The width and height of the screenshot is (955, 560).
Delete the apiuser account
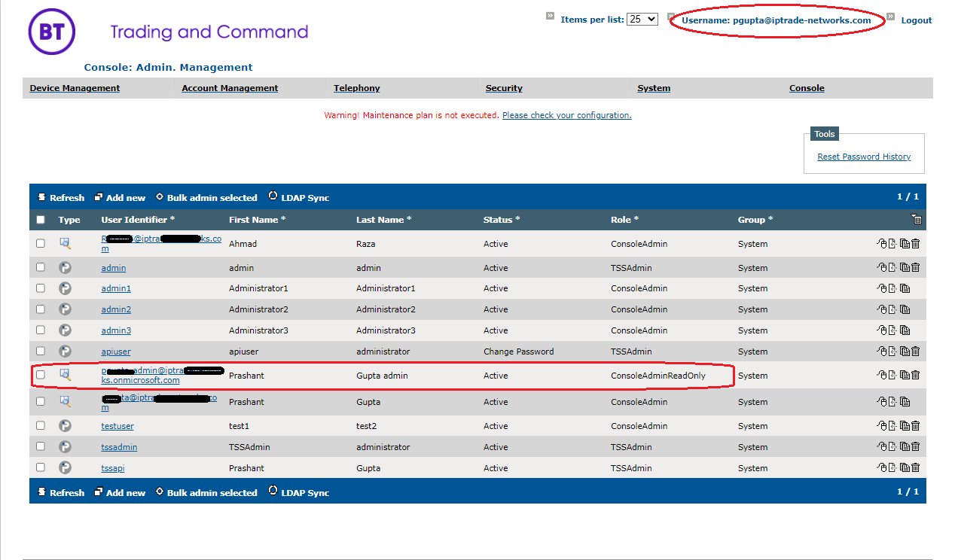click(916, 352)
